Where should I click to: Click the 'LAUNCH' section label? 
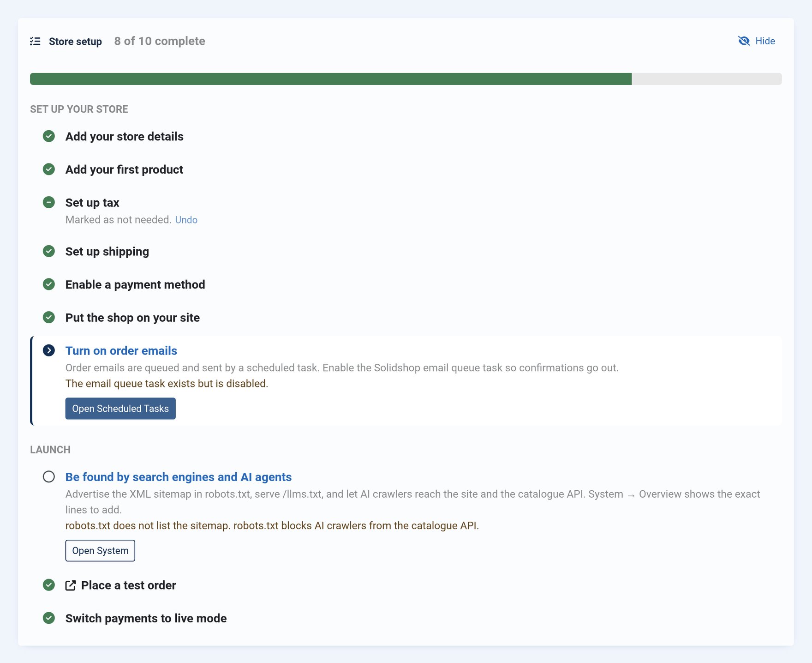pos(50,450)
